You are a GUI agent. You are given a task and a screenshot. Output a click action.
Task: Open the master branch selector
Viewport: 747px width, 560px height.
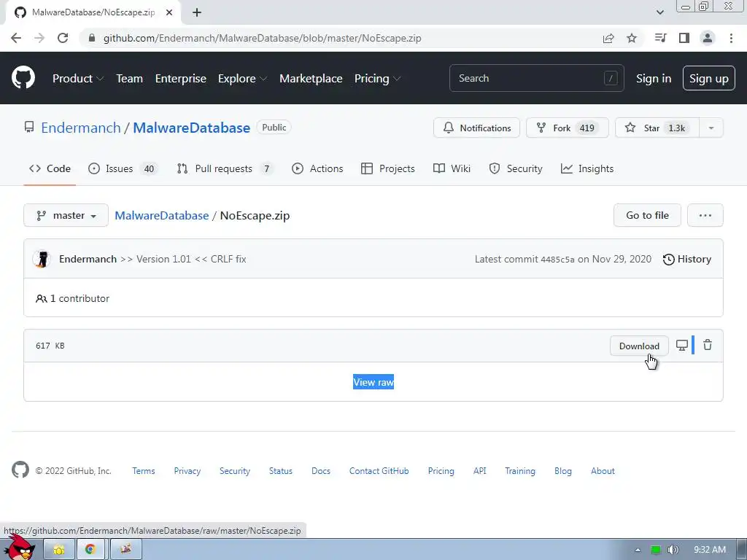(66, 215)
